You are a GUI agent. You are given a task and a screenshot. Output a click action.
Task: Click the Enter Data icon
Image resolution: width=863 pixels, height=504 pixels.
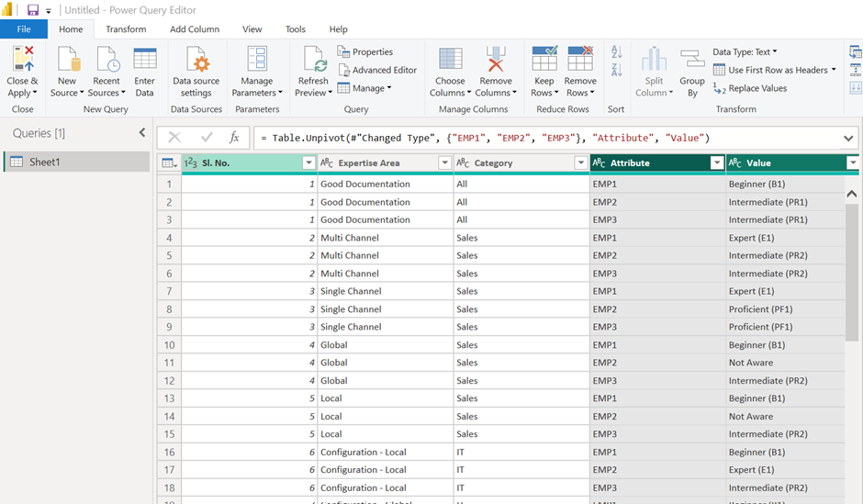[x=145, y=59]
